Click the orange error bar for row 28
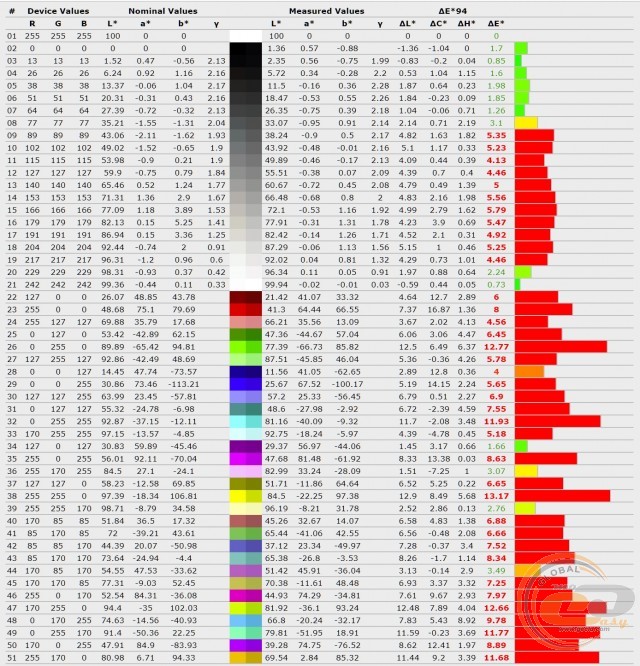Image resolution: width=640 pixels, height=666 pixels. 529,371
